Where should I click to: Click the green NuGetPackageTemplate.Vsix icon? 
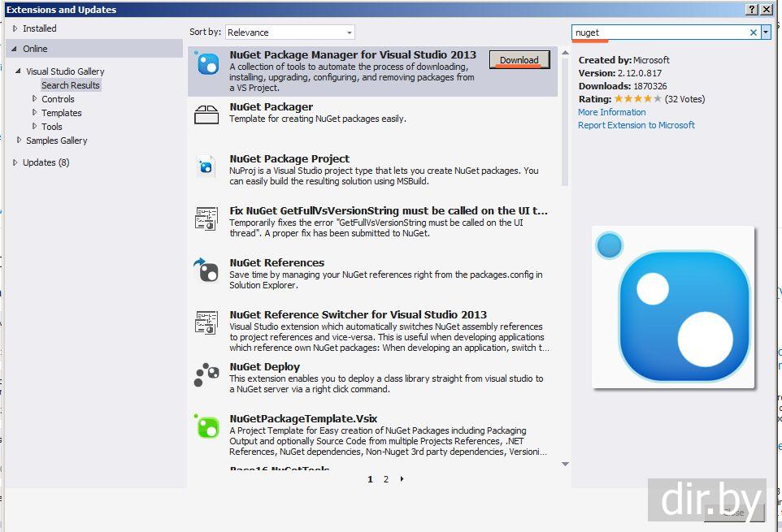[x=206, y=426]
